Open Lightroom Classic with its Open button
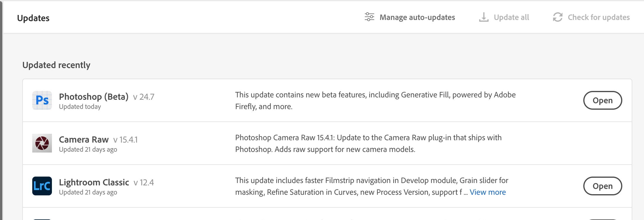This screenshot has width=644, height=220. point(602,186)
